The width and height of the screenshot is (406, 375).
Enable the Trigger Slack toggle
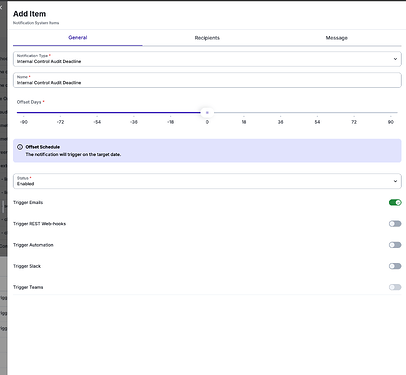[x=395, y=266]
